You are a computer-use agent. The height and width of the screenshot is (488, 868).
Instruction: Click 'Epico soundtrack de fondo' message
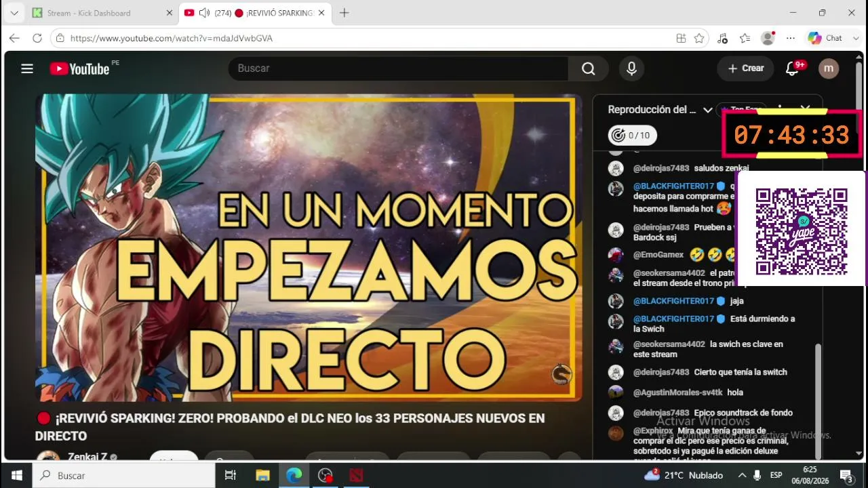743,413
